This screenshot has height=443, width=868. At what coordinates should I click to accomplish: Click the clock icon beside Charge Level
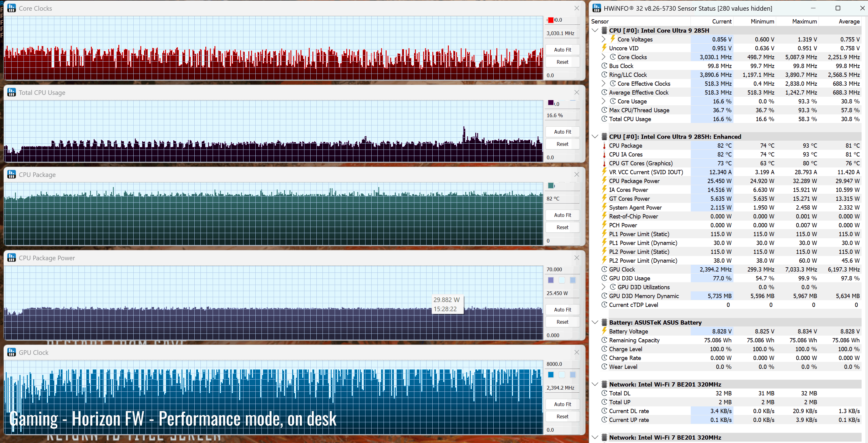tap(604, 349)
